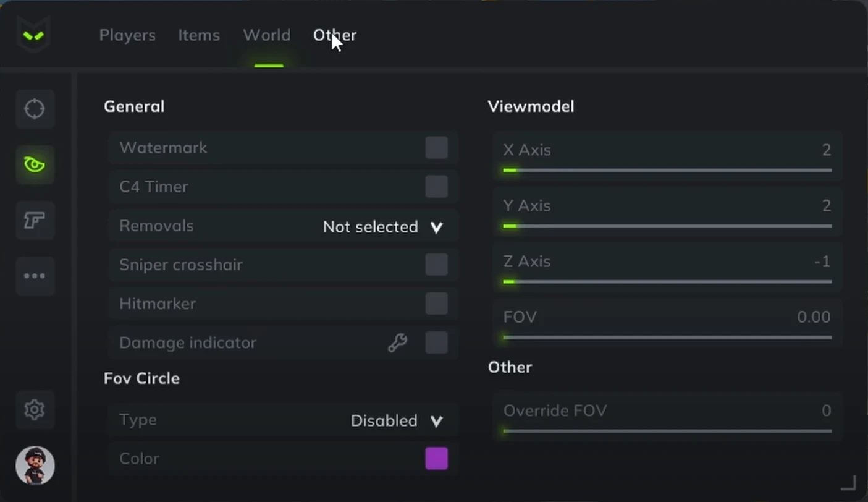
Task: Select the green eye visuals icon
Action: pos(35,164)
